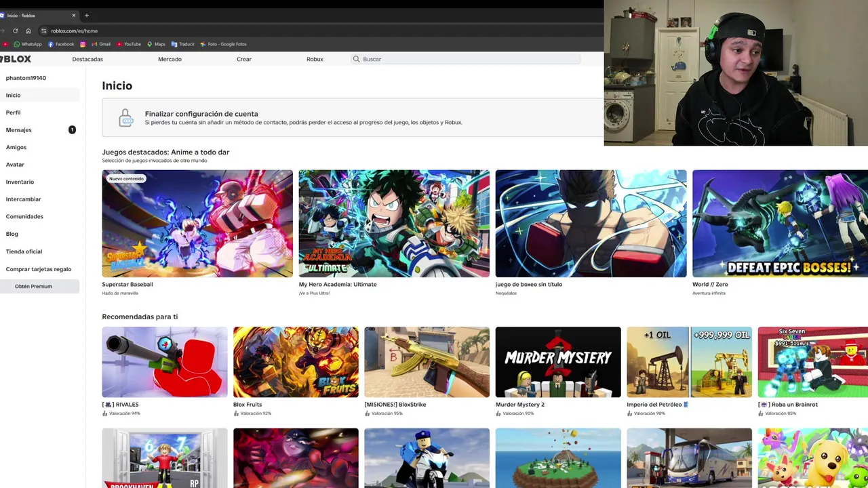
Task: Open the Mercado menu
Action: [170, 59]
